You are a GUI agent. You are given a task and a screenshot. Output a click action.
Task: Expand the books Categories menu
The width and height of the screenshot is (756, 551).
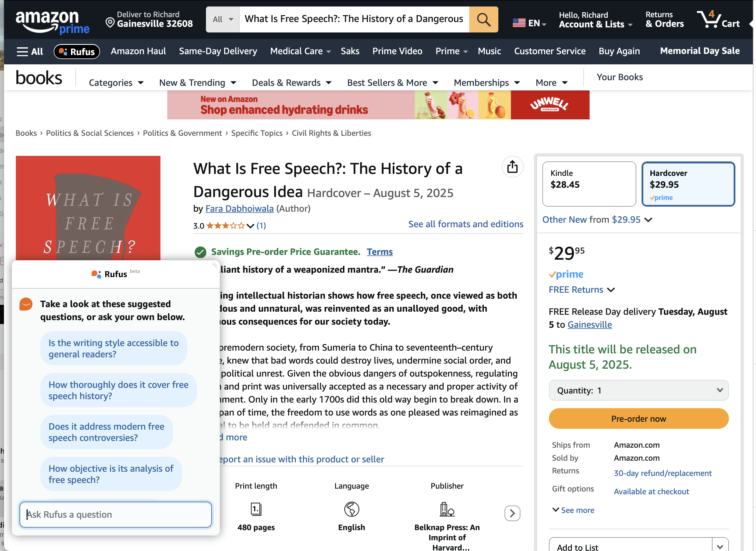116,83
